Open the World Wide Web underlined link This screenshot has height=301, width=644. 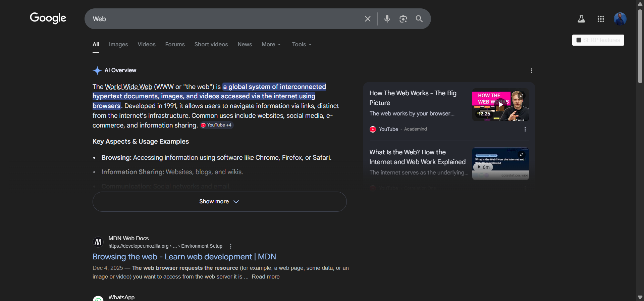click(x=128, y=87)
